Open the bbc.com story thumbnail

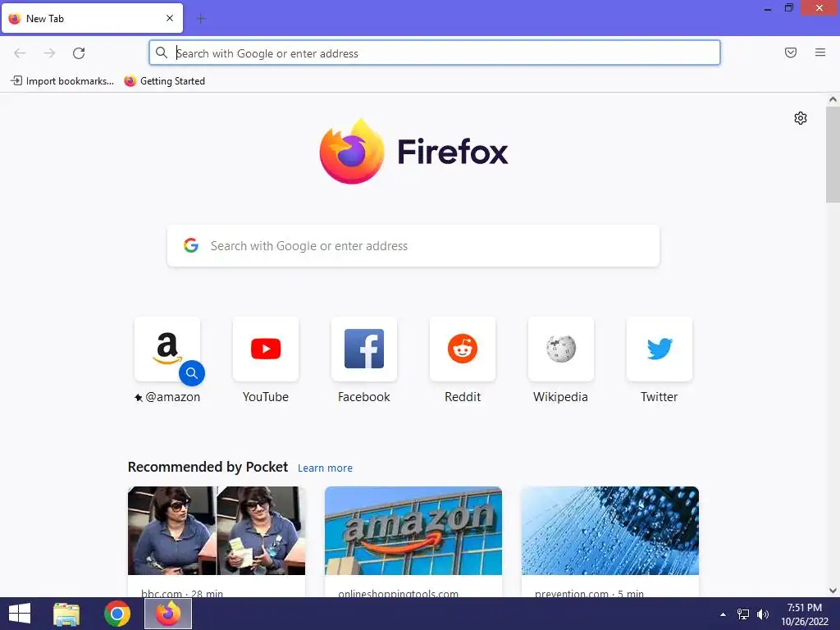(x=217, y=531)
